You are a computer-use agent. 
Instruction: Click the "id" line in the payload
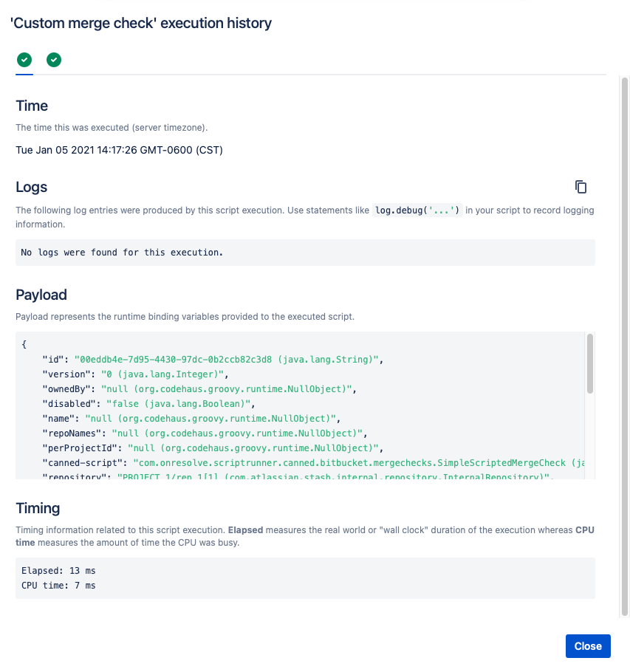pos(213,360)
